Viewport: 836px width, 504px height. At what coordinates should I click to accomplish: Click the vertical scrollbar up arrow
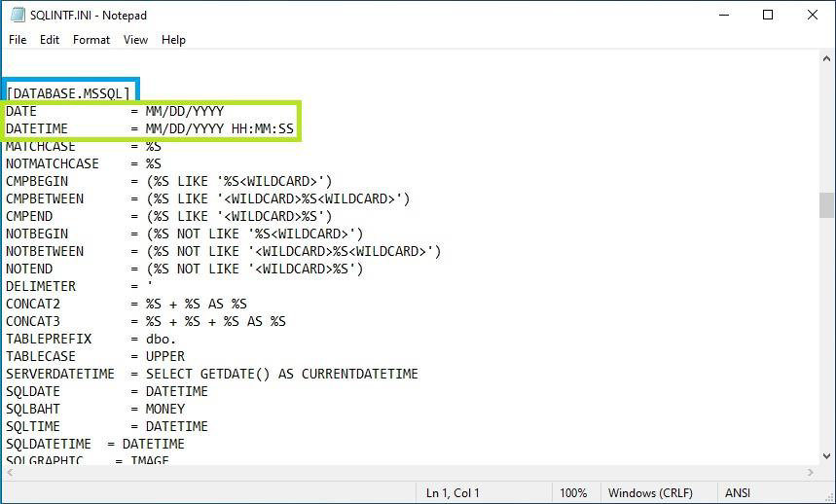[826, 59]
